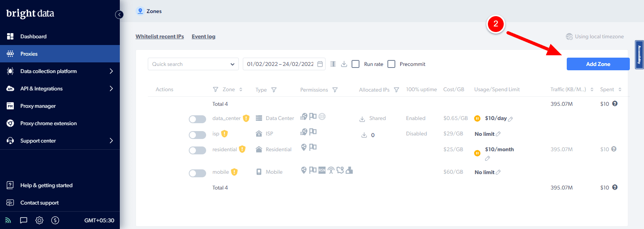Viewport: 644px width, 229px height.
Task: Toggle the mobile zone switch on
Action: [197, 173]
